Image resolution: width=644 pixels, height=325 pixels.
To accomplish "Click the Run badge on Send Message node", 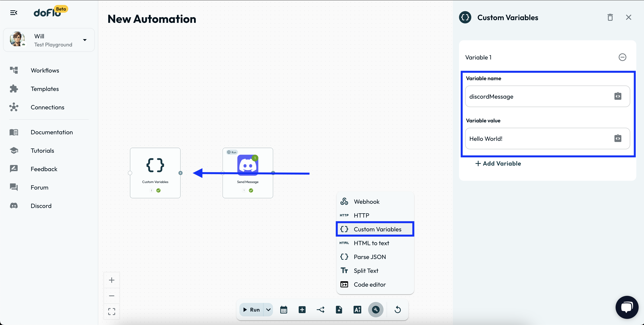I will coord(232,152).
